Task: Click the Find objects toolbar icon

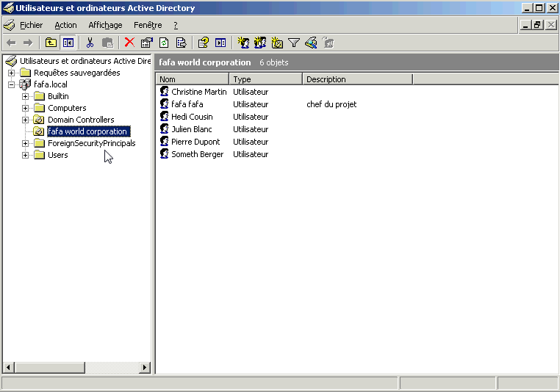Action: tap(311, 43)
